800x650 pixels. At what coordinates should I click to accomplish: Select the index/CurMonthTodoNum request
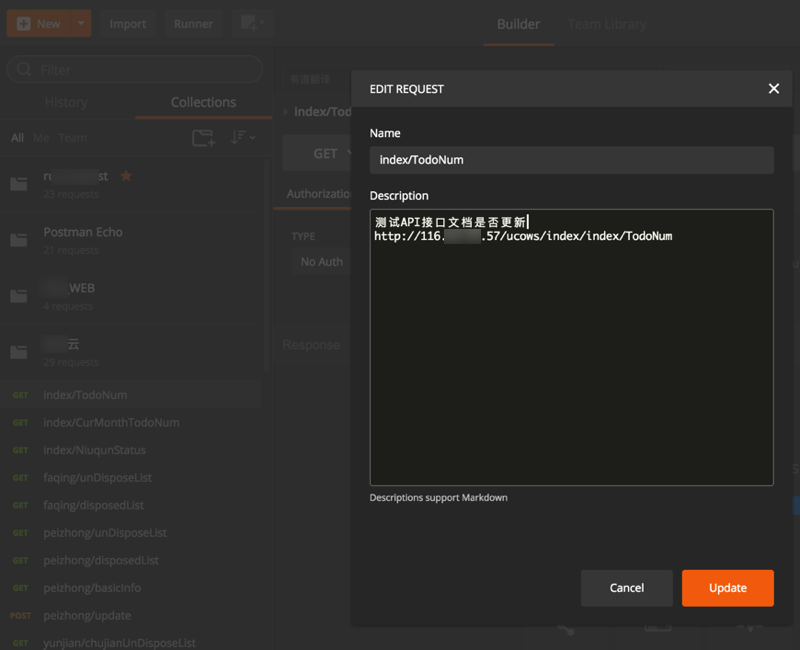131,422
